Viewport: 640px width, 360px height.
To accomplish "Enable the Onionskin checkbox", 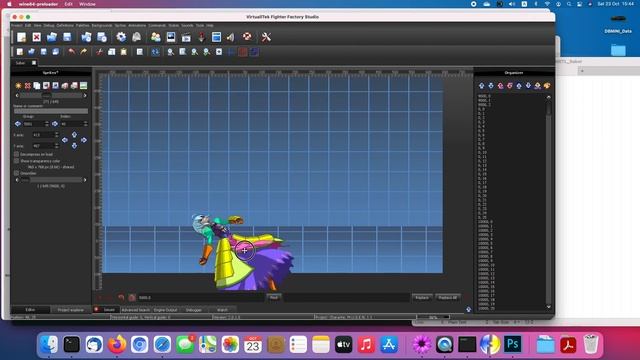I will click(16, 173).
